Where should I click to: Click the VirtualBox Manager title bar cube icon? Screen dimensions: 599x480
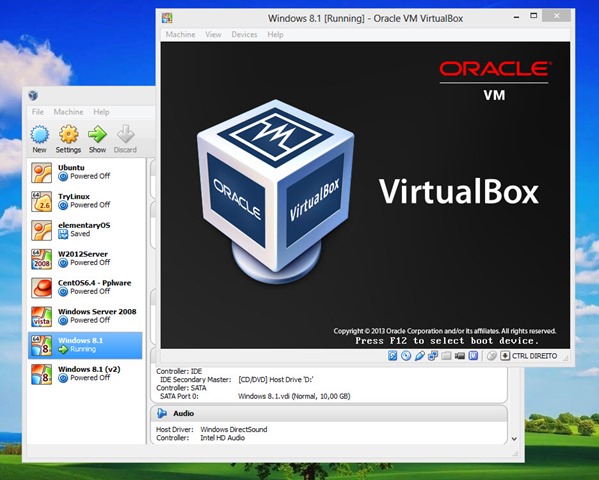click(33, 95)
